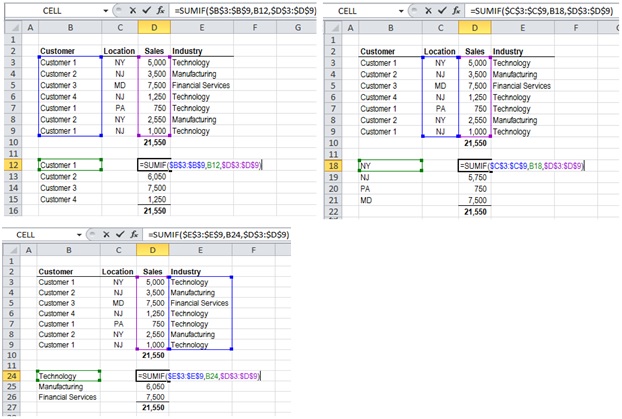Click the formula bar showing =SUMIF($C$3:$C$9,B18,$D$3:$D$9)
This screenshot has height=419, width=622.
[542, 11]
